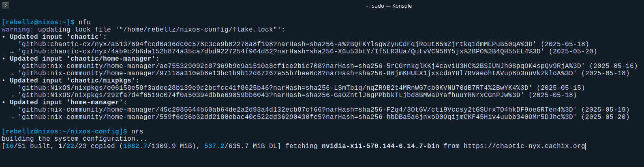Viewport: 644px width, 167px height.
Task: Click the '(2025-05-16)' date text
Action: click(614, 66)
